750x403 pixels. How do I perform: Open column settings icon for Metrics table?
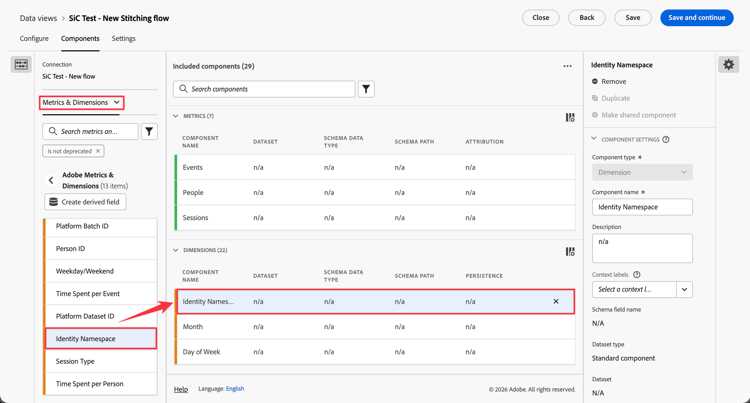(570, 117)
